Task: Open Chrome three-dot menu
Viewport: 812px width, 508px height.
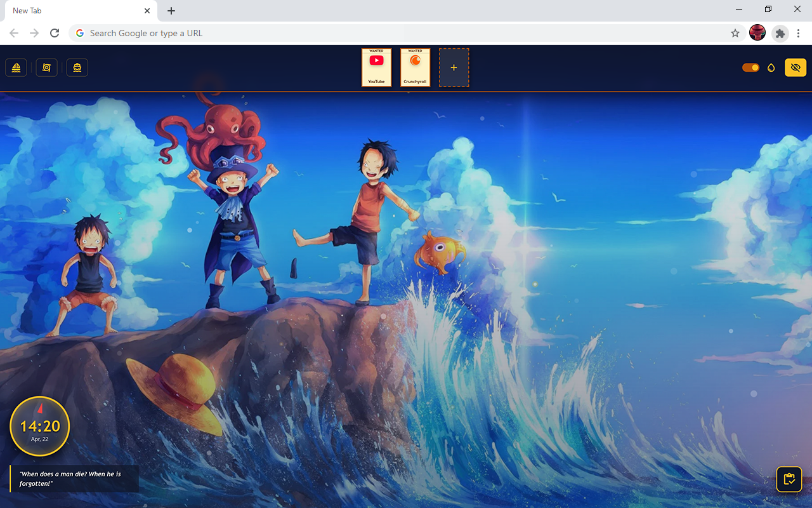Action: [x=798, y=33]
